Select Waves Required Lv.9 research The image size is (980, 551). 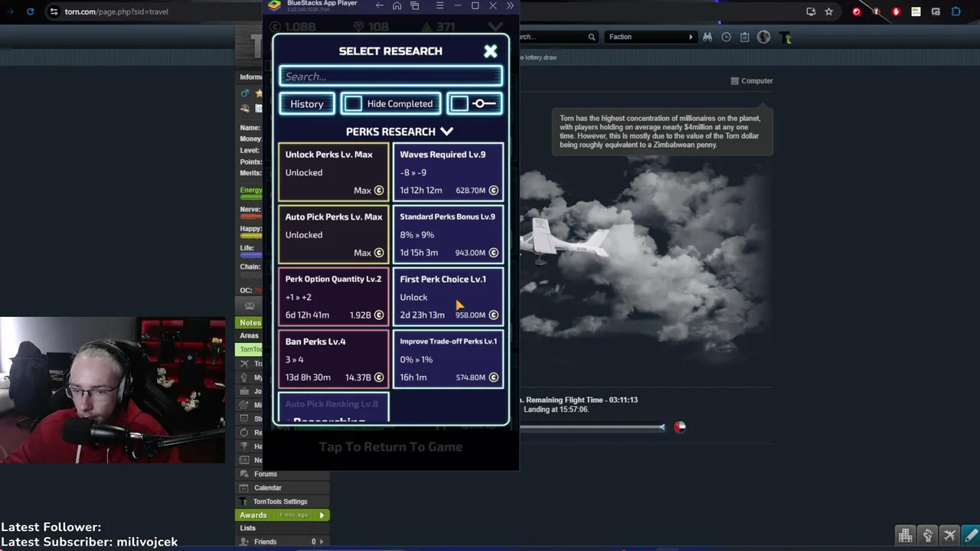point(448,172)
